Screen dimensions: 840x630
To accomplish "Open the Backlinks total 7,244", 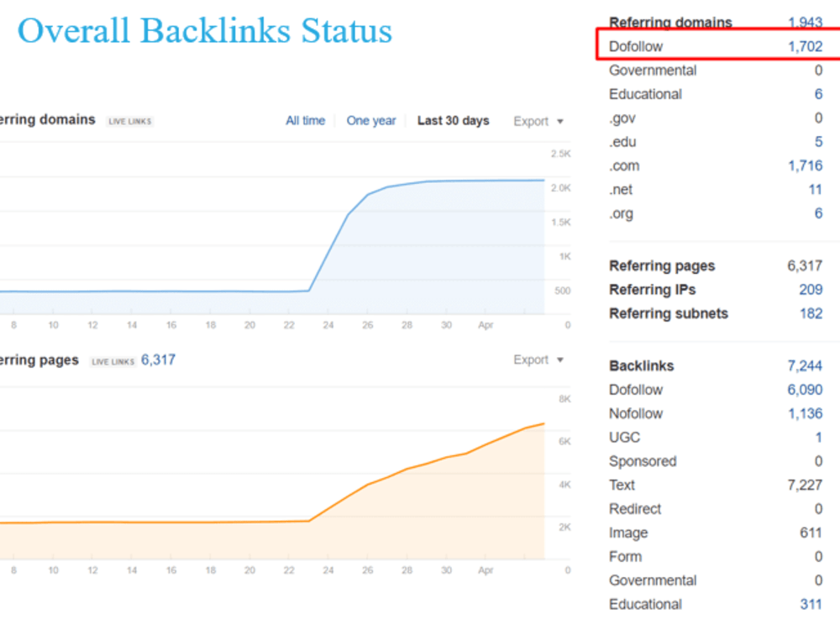I will [x=805, y=366].
